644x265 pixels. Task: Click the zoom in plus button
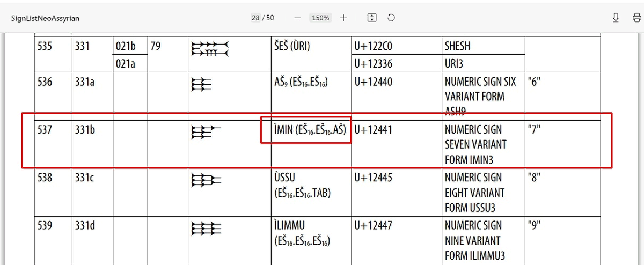click(x=343, y=18)
